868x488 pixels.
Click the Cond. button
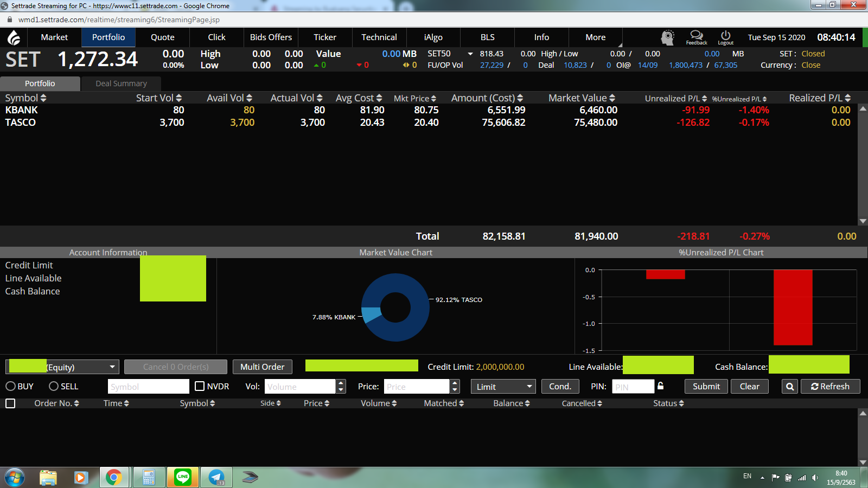(x=560, y=387)
